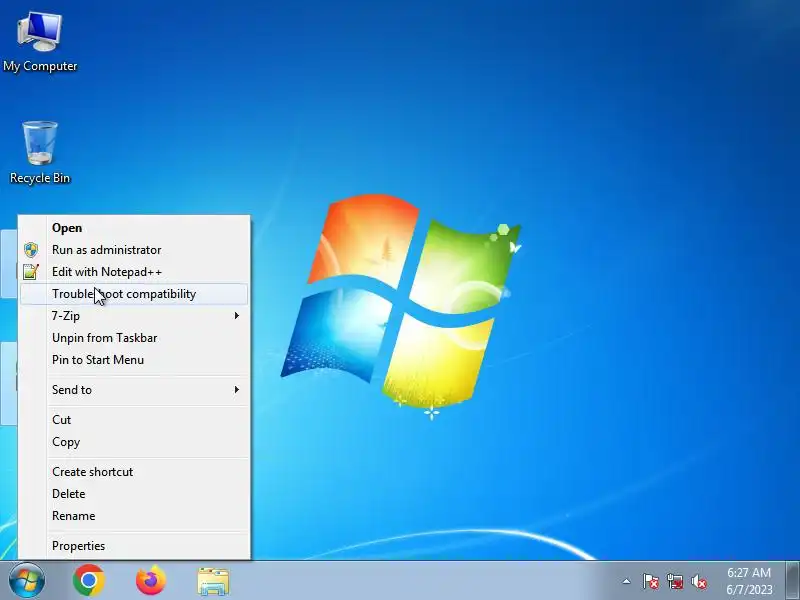Image resolution: width=800 pixels, height=600 pixels.
Task: Expand the 7-Zip submenu arrow
Action: pos(237,316)
